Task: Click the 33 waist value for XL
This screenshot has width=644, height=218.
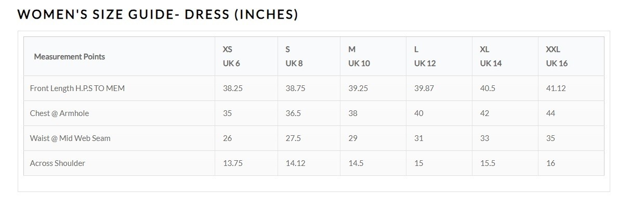Action: pos(484,138)
